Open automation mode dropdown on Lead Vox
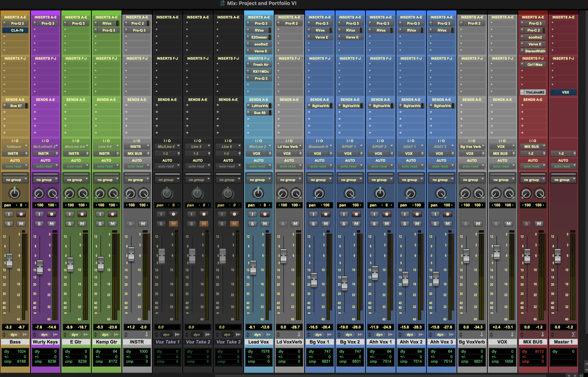 coord(259,166)
